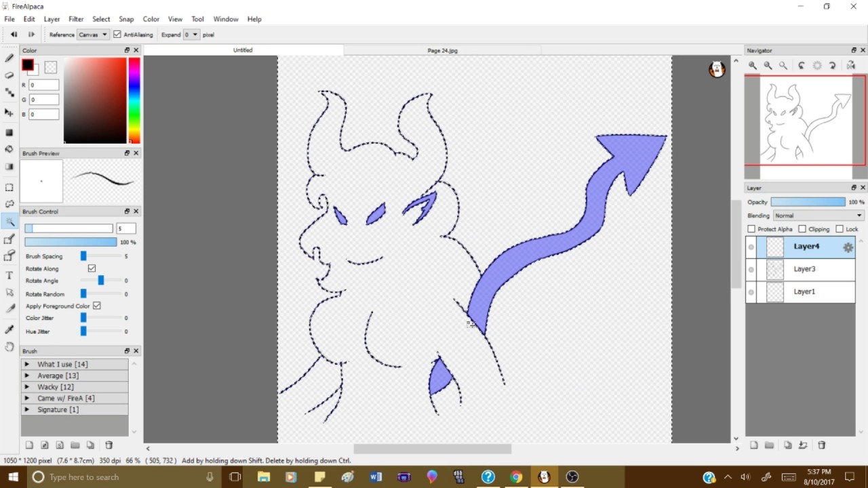Viewport: 868px width, 488px height.
Task: Select the Dot tool
Action: click(9, 92)
